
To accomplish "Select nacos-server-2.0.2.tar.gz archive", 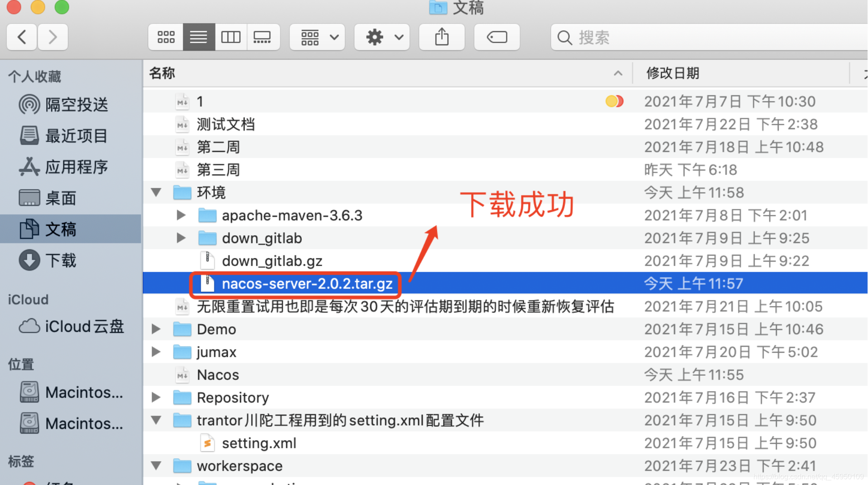I will coord(307,284).
